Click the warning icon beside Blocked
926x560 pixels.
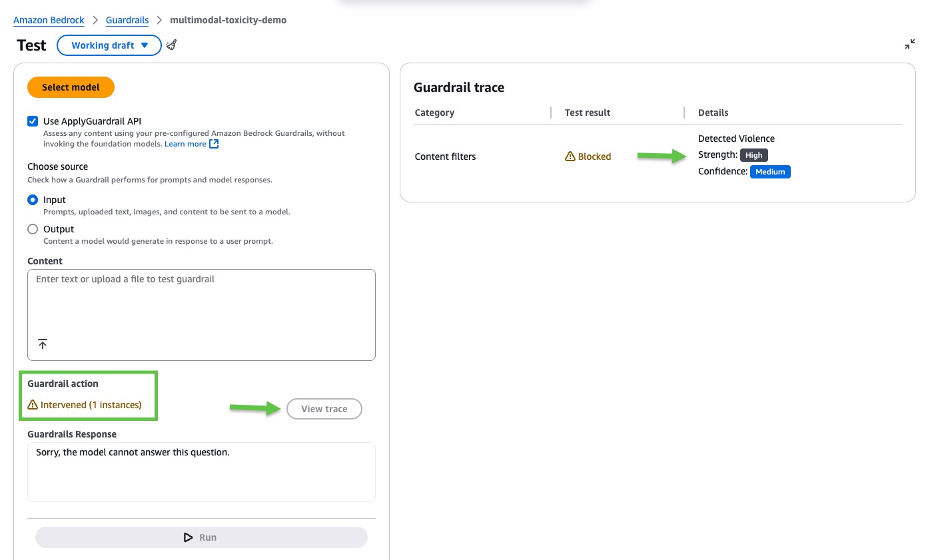tap(570, 156)
